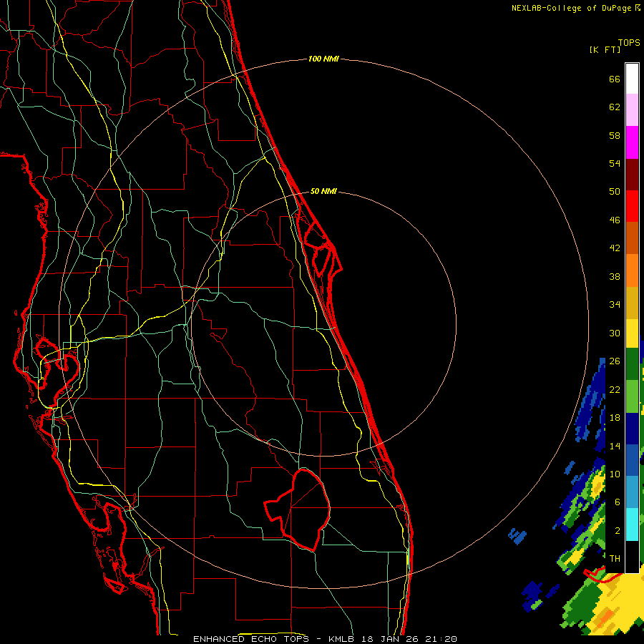
Task: Select the 46 legend value
Action: (x=615, y=220)
